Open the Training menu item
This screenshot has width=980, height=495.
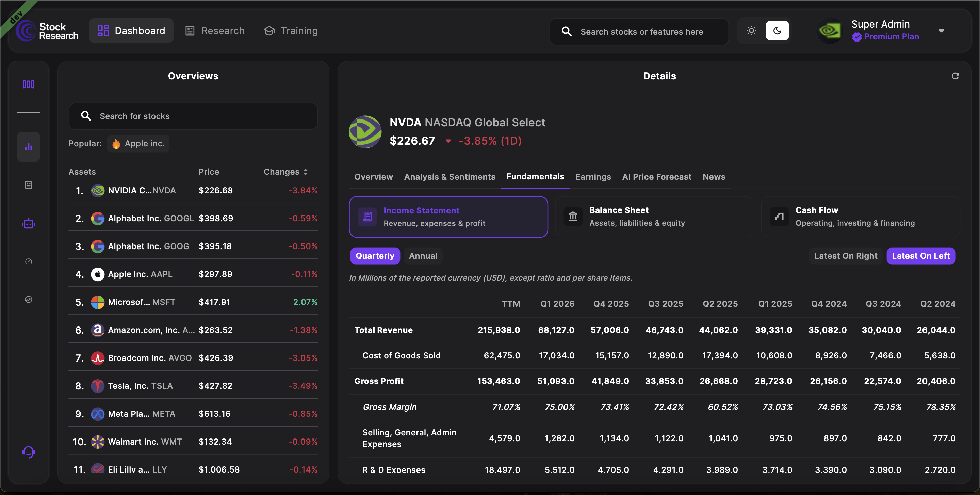pyautogui.click(x=291, y=31)
